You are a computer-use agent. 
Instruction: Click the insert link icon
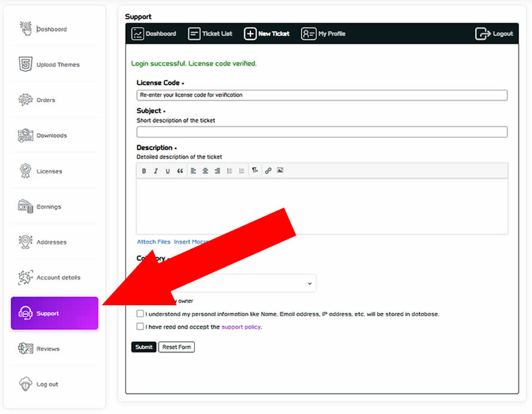[x=268, y=171]
